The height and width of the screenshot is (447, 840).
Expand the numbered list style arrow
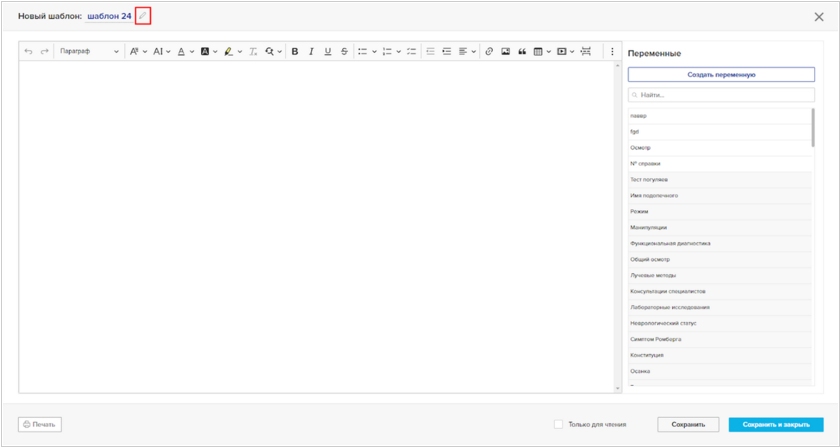399,51
